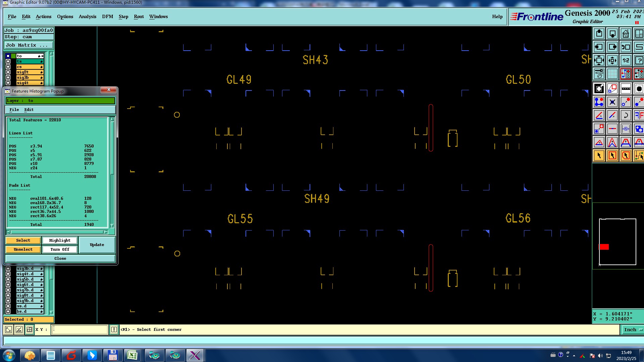The width and height of the screenshot is (644, 362).
Task: Open the DFM menu
Action: click(x=107, y=16)
